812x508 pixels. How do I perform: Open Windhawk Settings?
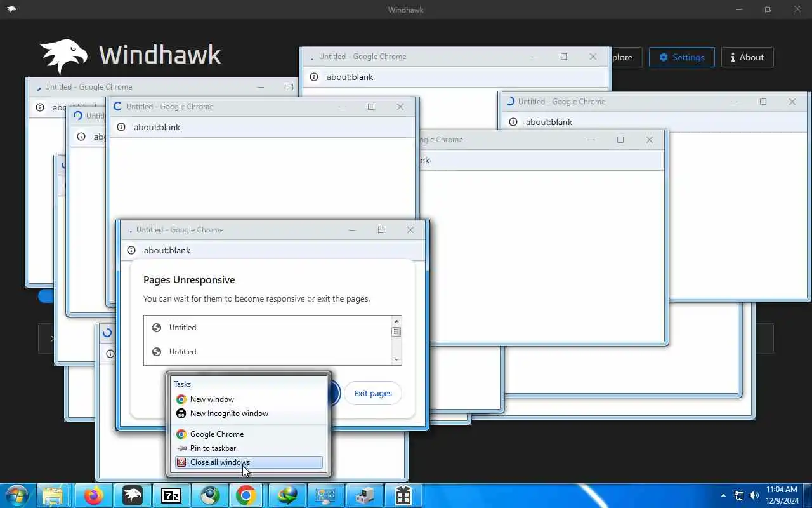pyautogui.click(x=682, y=57)
